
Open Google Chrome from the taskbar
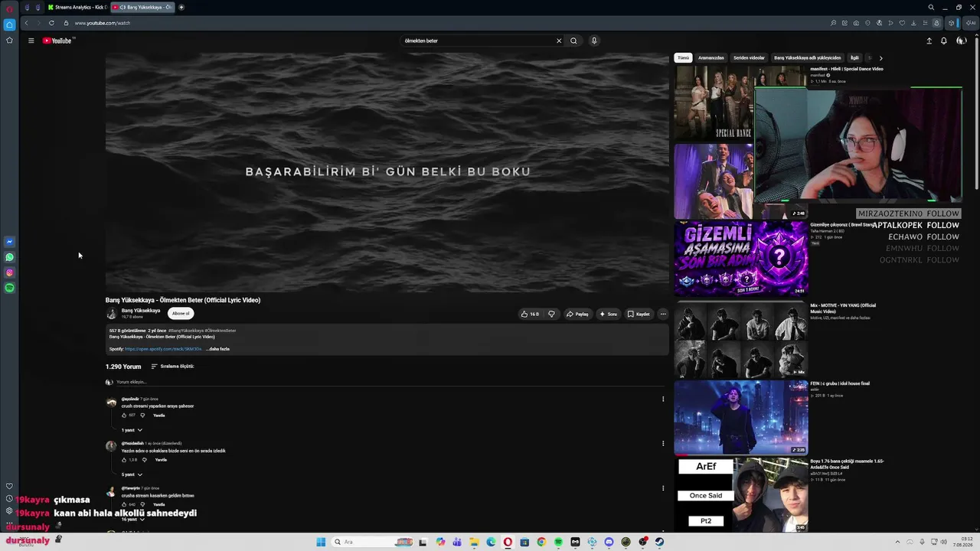pos(541,542)
